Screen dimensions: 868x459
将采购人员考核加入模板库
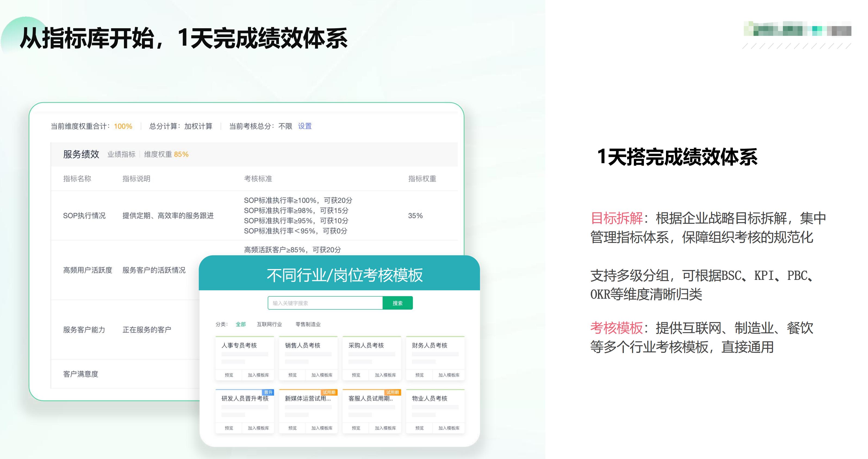[x=385, y=375]
